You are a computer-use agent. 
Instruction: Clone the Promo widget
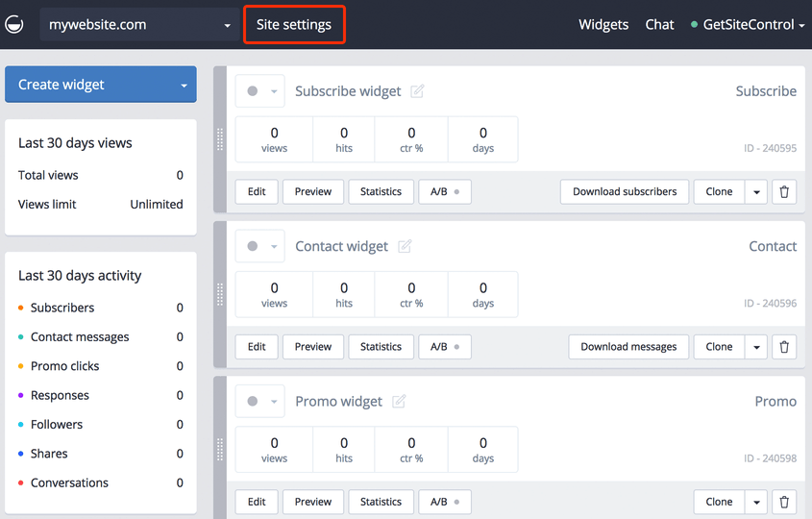point(719,502)
